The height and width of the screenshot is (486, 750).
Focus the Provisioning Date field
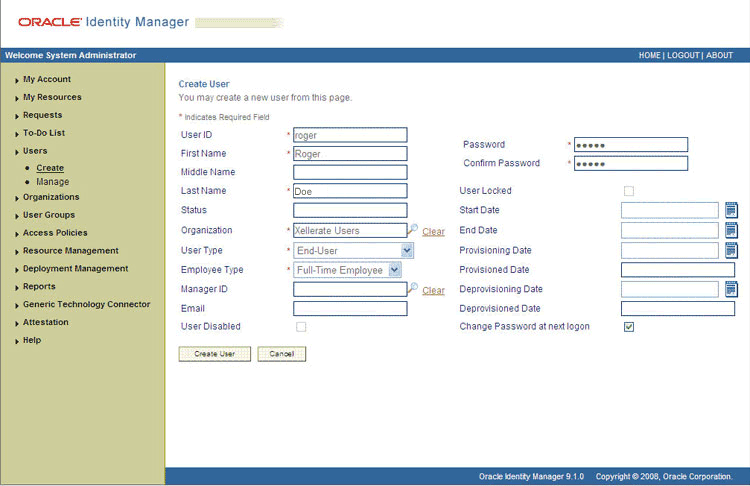(x=670, y=250)
